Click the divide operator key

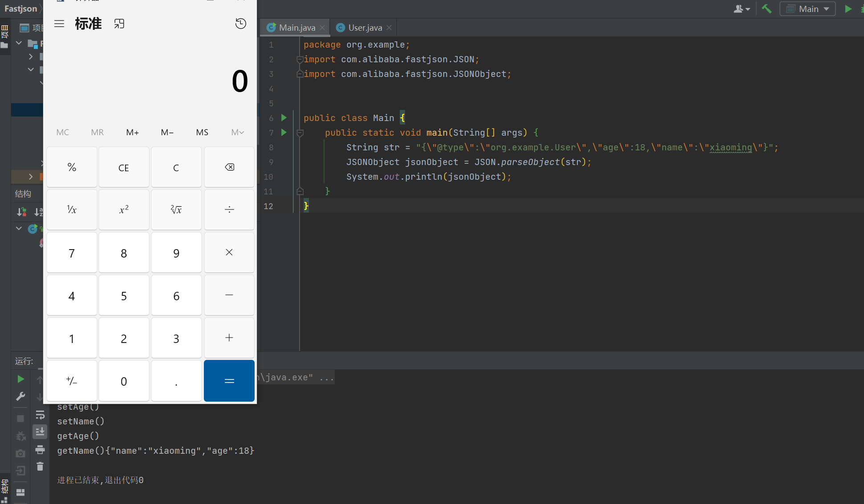229,210
